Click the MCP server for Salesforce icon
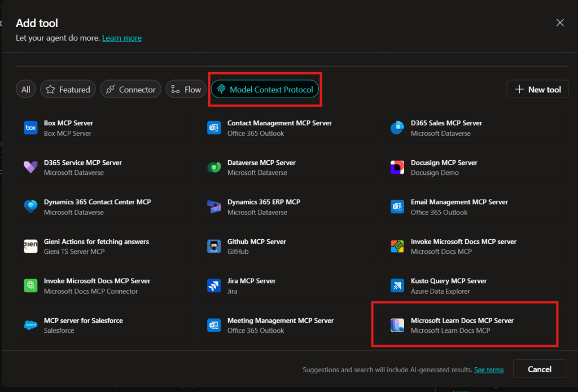 [30, 325]
